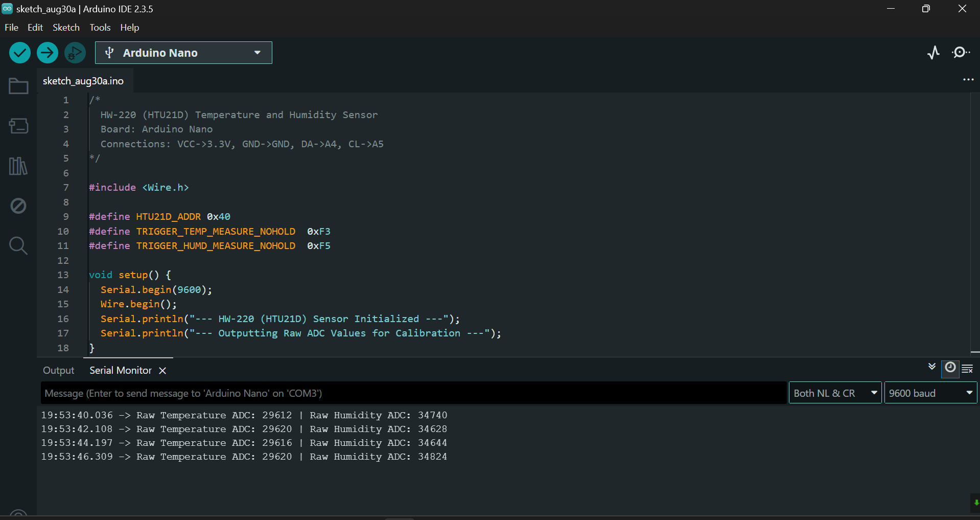The width and height of the screenshot is (980, 520).
Task: Click the Outputting Raw ADC Values println line
Action: (301, 333)
